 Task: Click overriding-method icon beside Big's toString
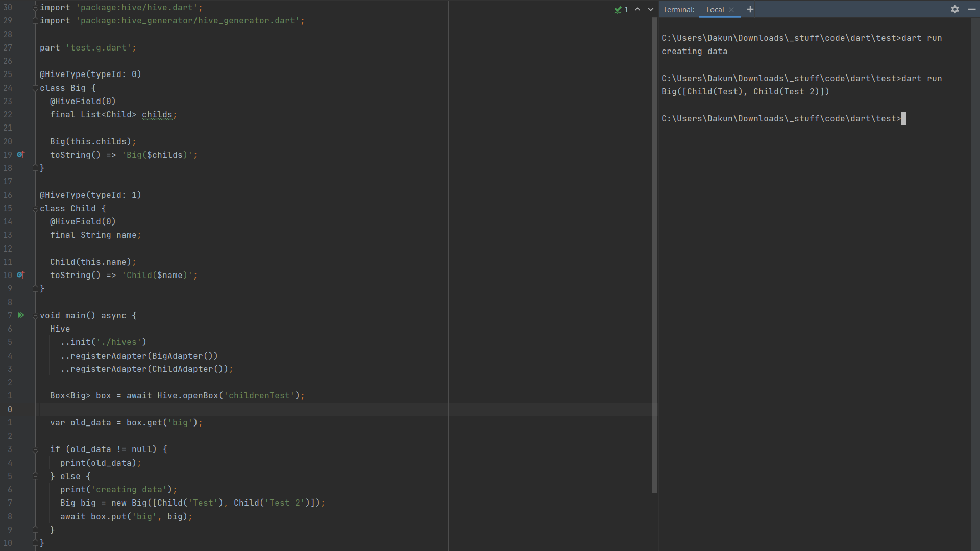(21, 155)
